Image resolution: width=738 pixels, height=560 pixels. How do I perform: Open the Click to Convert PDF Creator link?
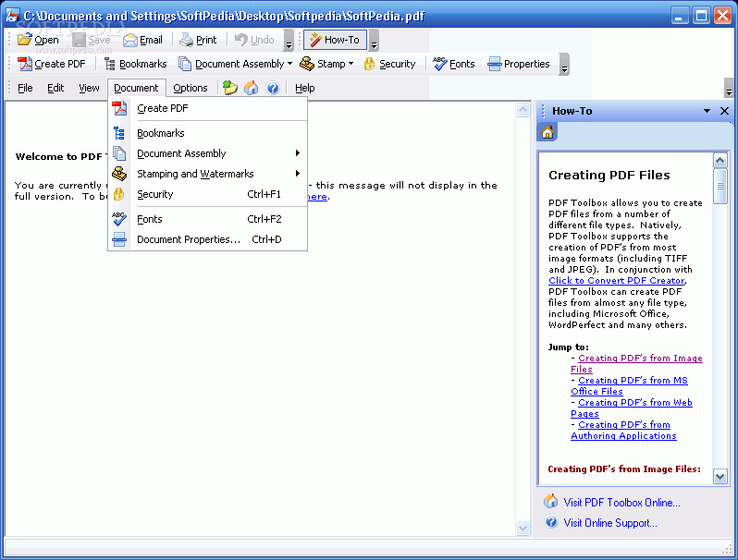pos(617,281)
